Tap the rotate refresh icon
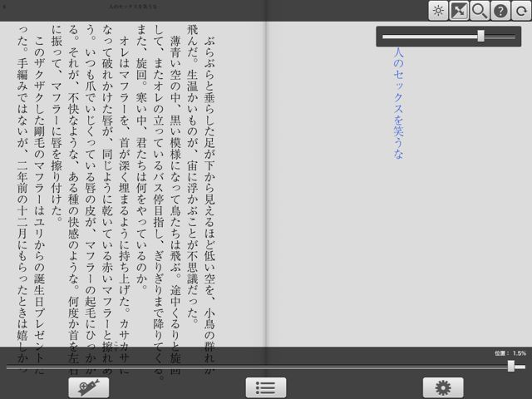The width and height of the screenshot is (532, 399). pos(521,11)
